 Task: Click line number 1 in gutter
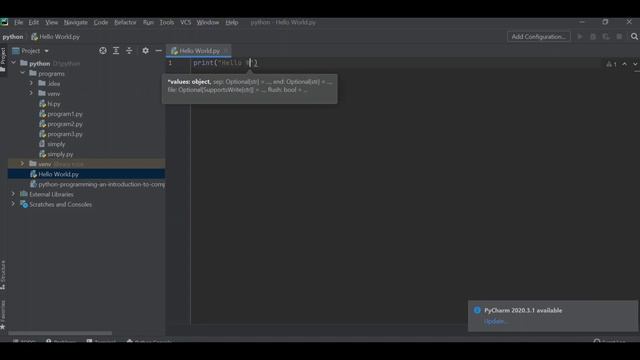click(170, 63)
